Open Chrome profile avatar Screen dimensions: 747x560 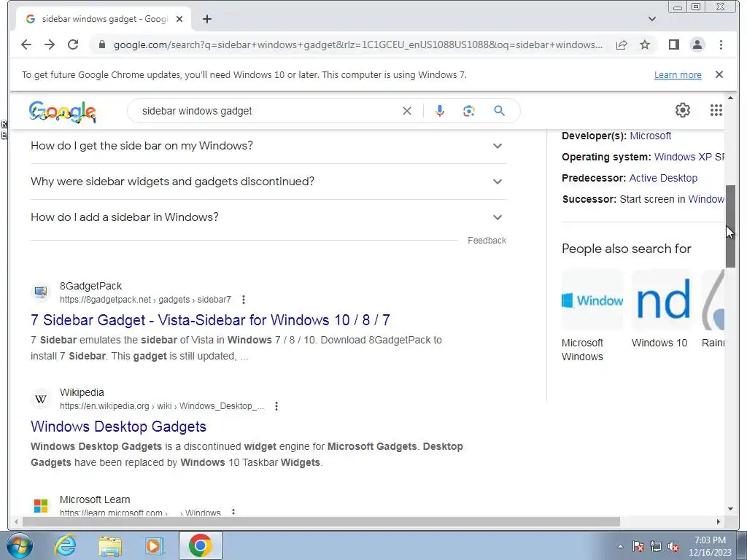[x=697, y=44]
